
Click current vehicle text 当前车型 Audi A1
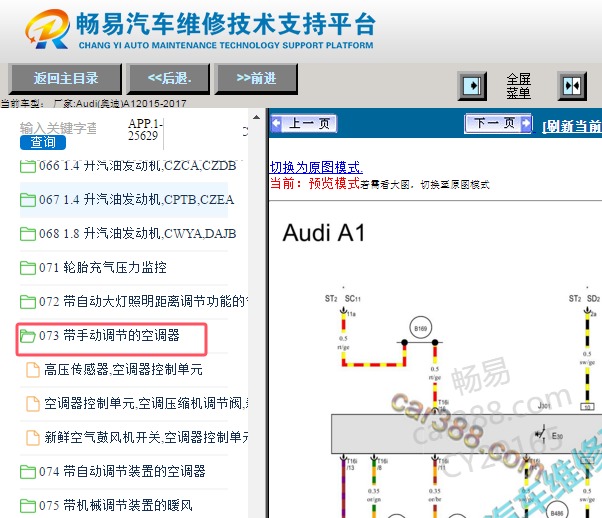[94, 103]
